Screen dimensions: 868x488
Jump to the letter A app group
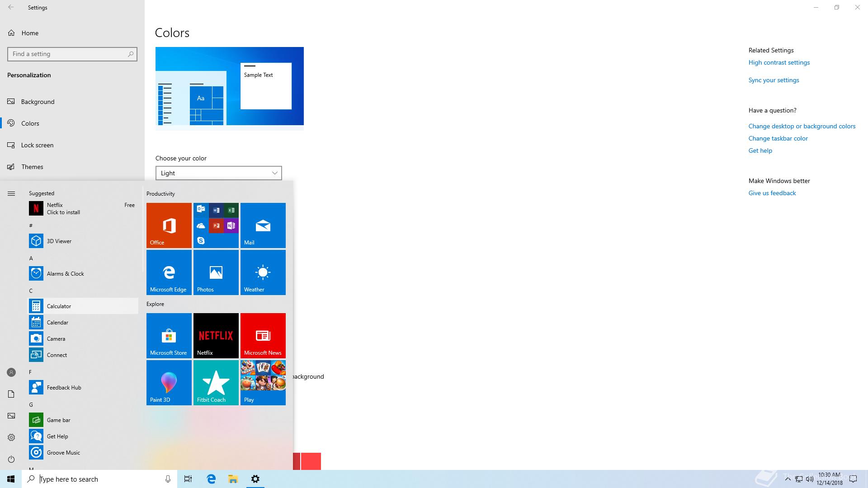click(31, 258)
